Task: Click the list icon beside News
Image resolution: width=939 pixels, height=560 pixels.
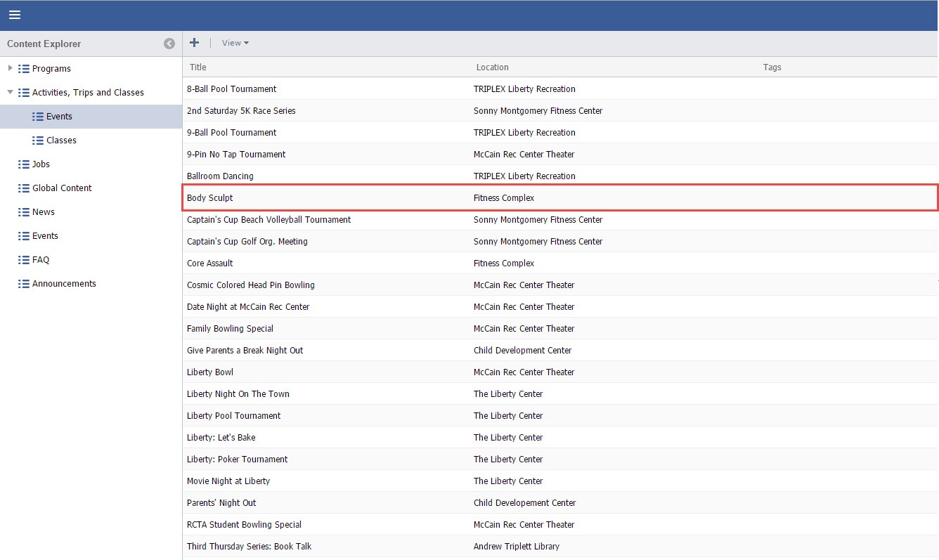Action: [x=24, y=212]
